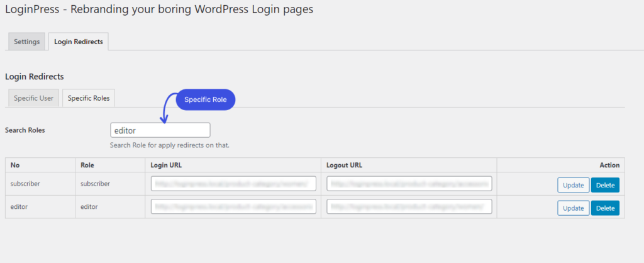Click the 'Action' column header

coord(609,165)
